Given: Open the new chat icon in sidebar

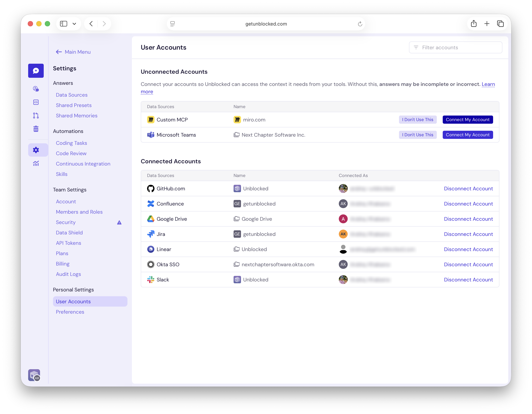Looking at the screenshot, I should (x=36, y=71).
